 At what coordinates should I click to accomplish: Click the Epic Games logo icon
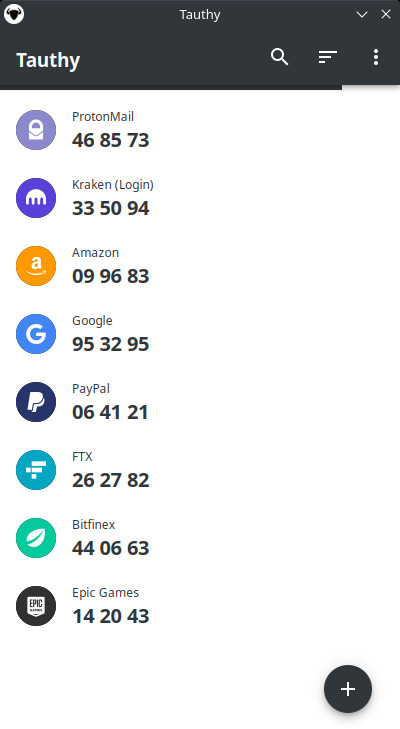coord(36,606)
